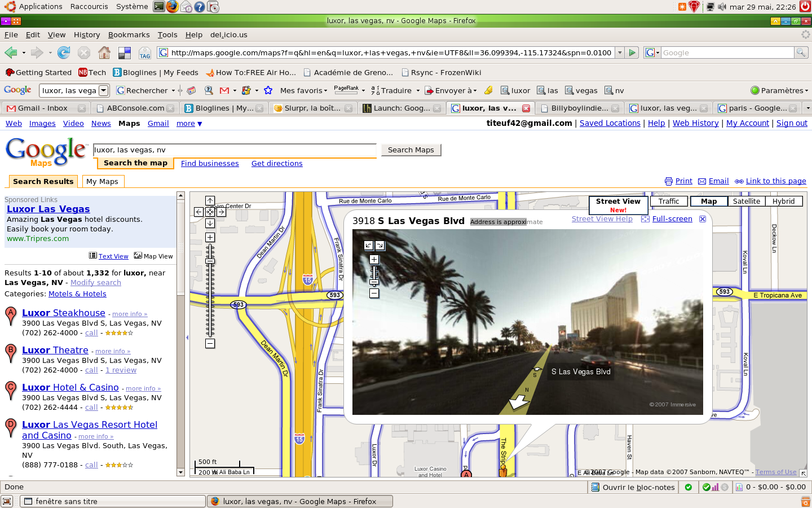
Task: Pan the map down with the south arrow
Action: 210,223
